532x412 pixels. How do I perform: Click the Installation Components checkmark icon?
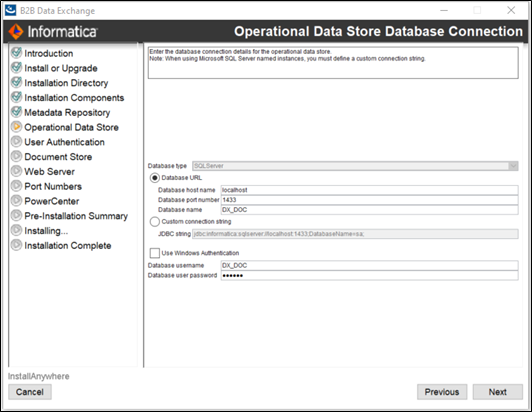(x=16, y=97)
